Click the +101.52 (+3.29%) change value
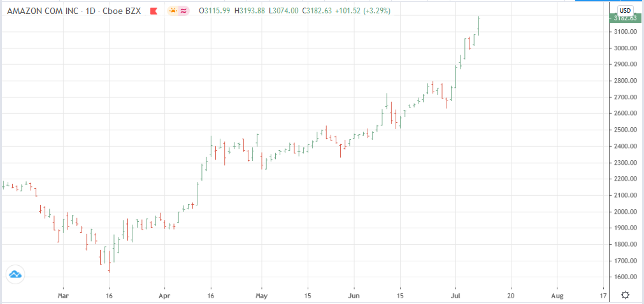The image size is (644, 304). [x=366, y=11]
